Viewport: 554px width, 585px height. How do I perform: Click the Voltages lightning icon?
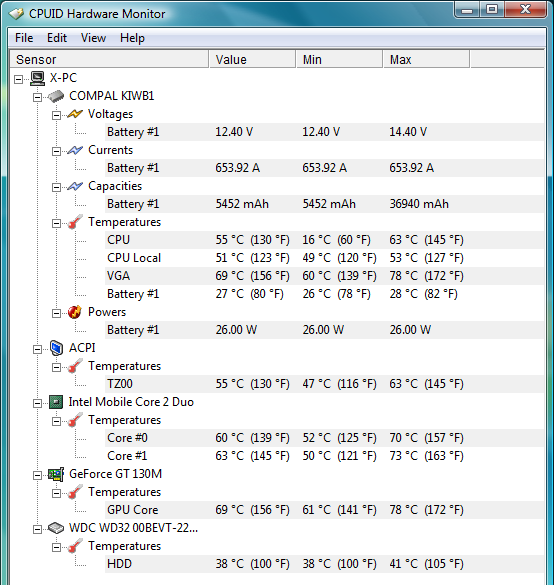75,114
